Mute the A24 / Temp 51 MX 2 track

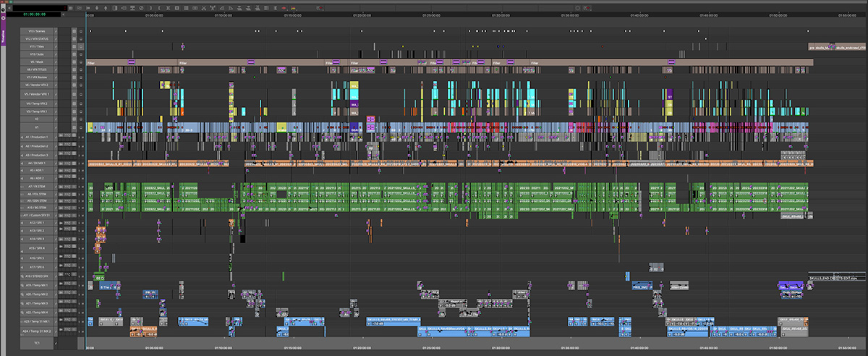pyautogui.click(x=83, y=331)
